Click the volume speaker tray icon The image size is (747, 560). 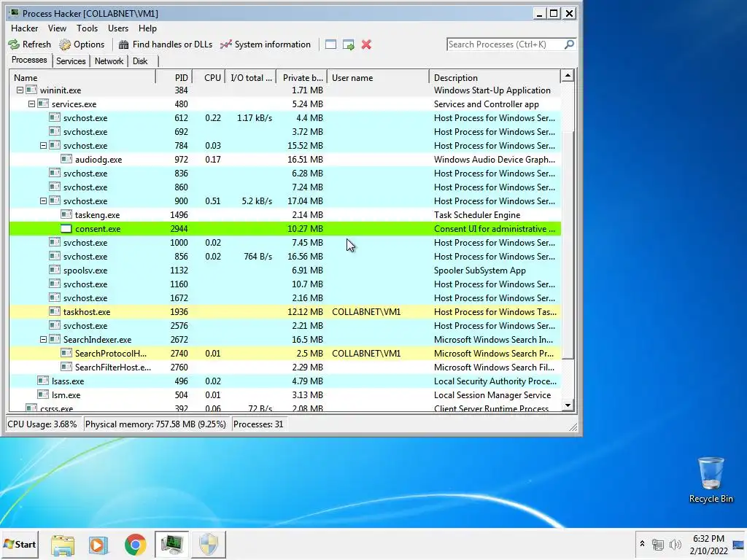[675, 544]
